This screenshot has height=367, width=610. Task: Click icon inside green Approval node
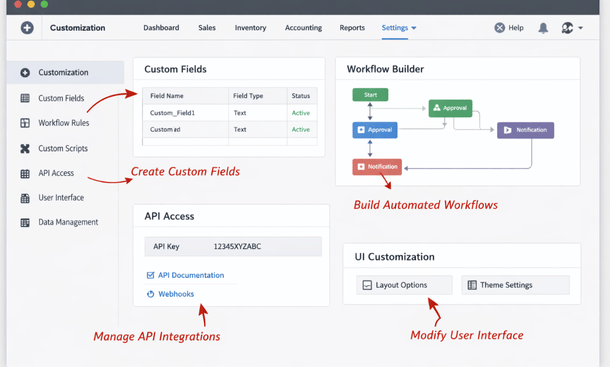[x=436, y=107]
